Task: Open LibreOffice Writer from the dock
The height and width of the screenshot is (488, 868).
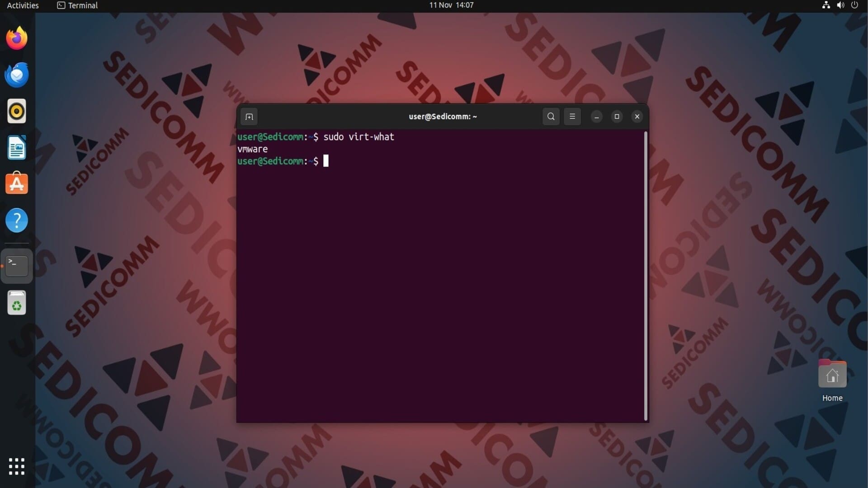Action: point(17,148)
